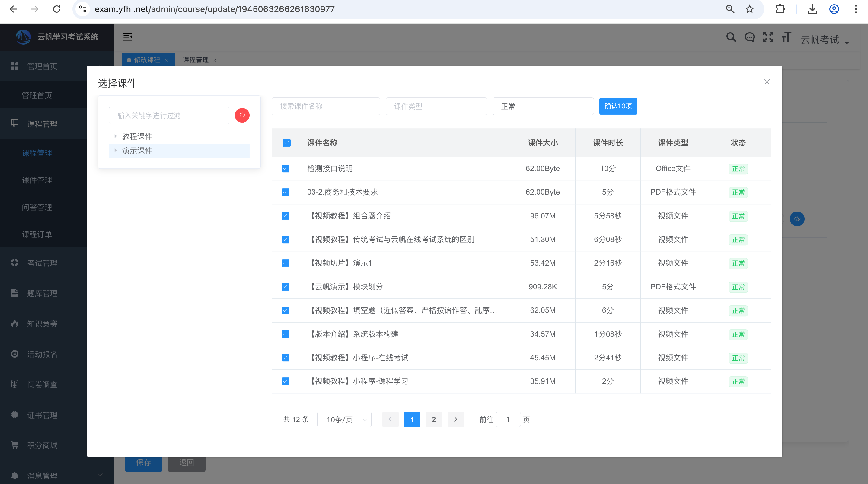
Task: Uncheck the 检测接口说明 row checkbox
Action: pos(286,168)
